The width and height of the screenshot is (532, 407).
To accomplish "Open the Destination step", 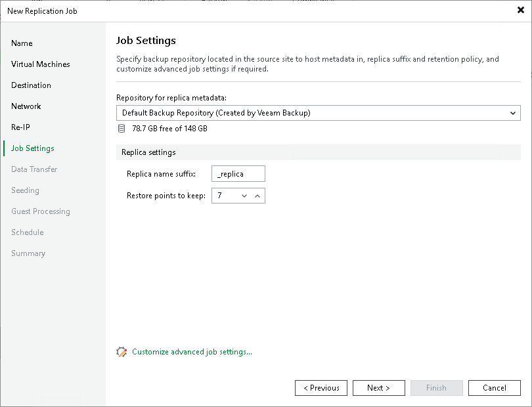I will click(x=31, y=85).
